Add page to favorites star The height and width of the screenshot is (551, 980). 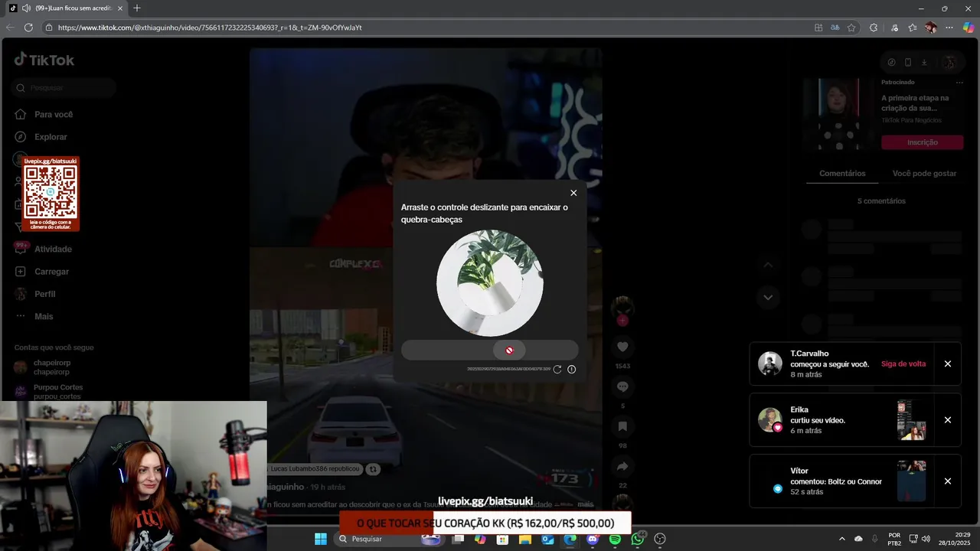(x=851, y=28)
